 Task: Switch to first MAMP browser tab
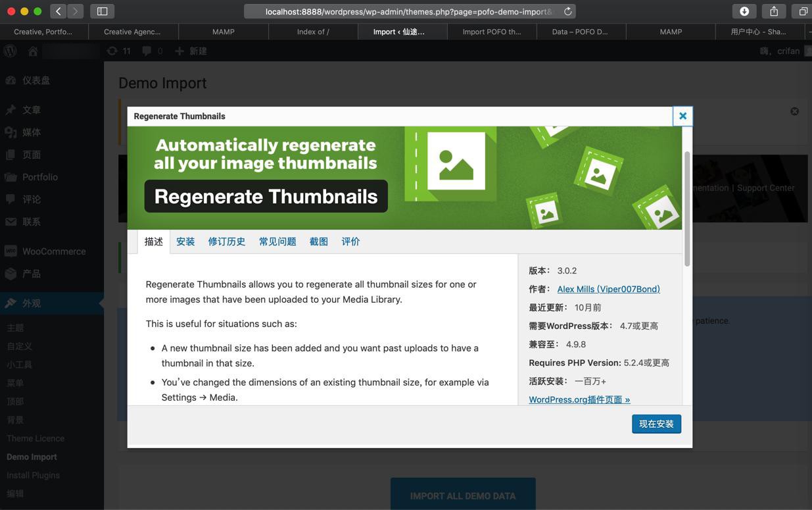pos(224,32)
